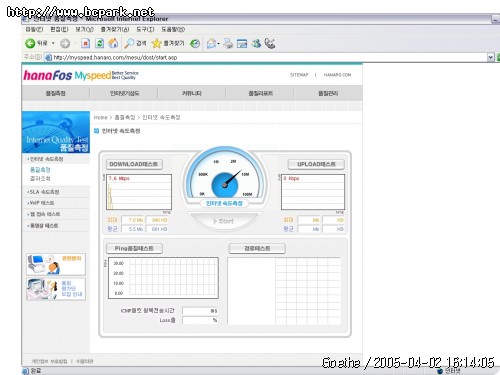Click the UPLOAD테스트 button
The width and height of the screenshot is (500, 375).
(316, 164)
